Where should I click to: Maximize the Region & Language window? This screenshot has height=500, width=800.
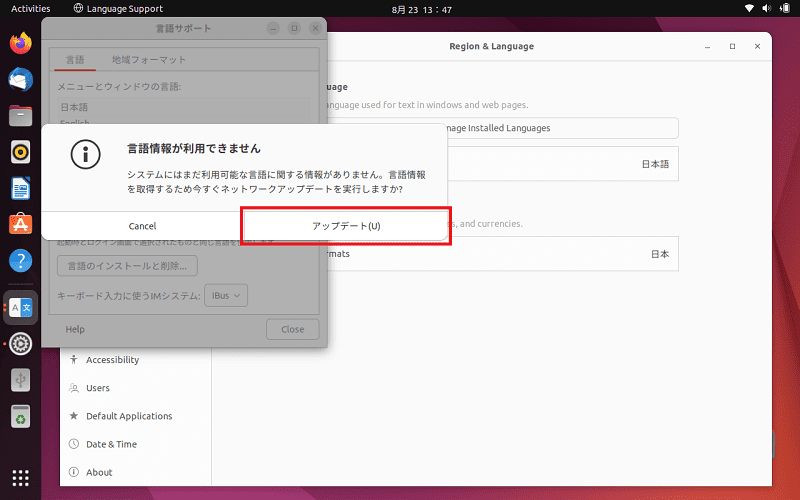click(733, 46)
